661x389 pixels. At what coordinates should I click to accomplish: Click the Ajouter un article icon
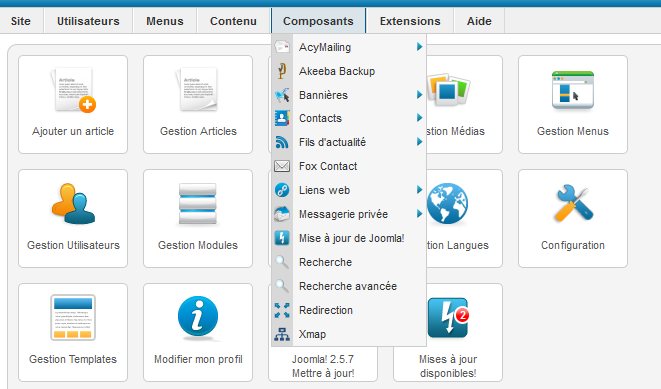coord(73,90)
